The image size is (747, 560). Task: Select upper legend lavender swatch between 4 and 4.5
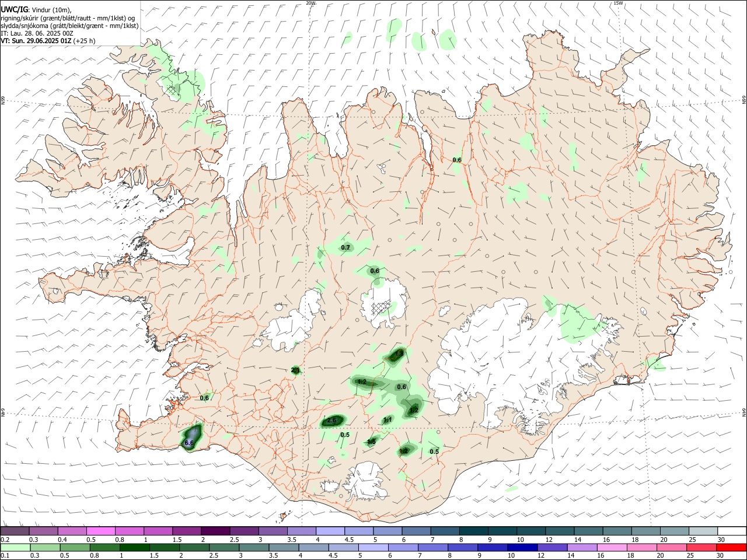point(330,531)
